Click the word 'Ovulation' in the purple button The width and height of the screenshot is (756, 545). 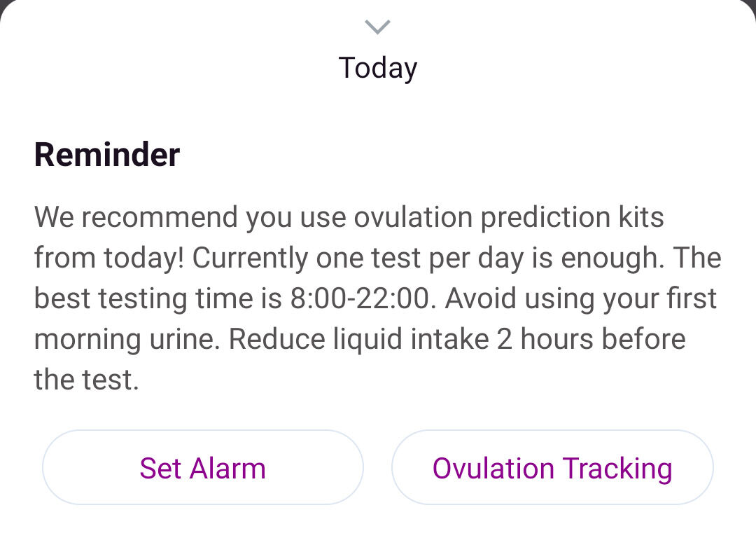pos(493,469)
